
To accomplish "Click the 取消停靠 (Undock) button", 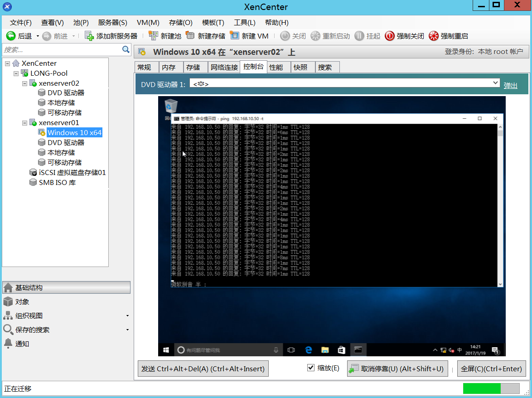I will (397, 369).
